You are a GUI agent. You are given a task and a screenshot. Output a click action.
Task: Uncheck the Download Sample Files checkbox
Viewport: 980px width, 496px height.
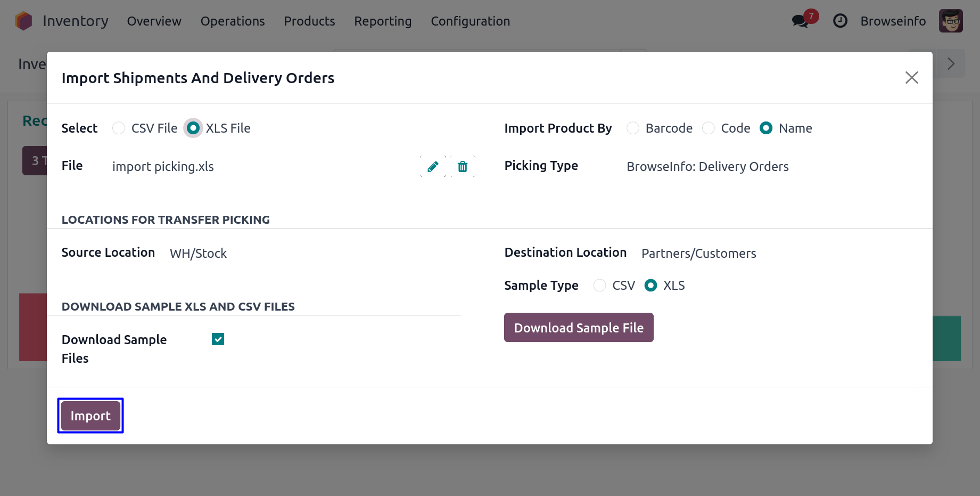coord(218,339)
